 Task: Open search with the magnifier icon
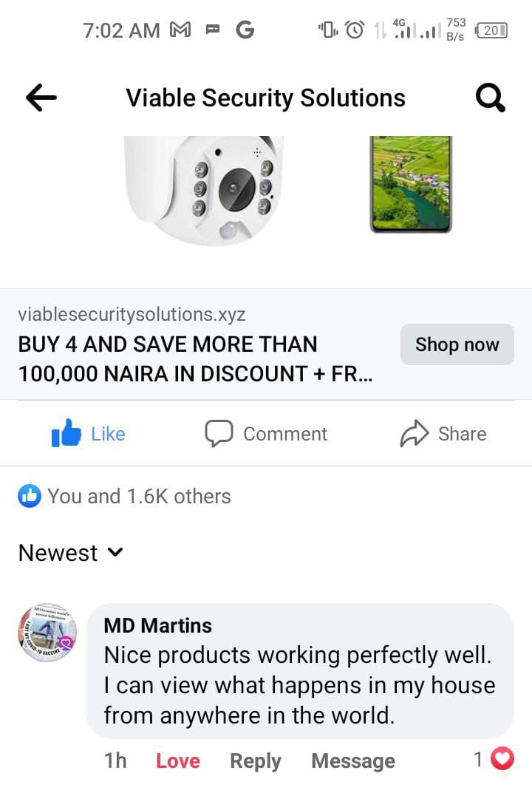(490, 98)
